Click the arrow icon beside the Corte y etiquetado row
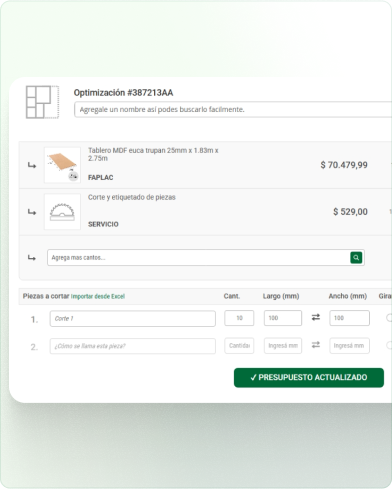392x489 pixels. pos(32,212)
